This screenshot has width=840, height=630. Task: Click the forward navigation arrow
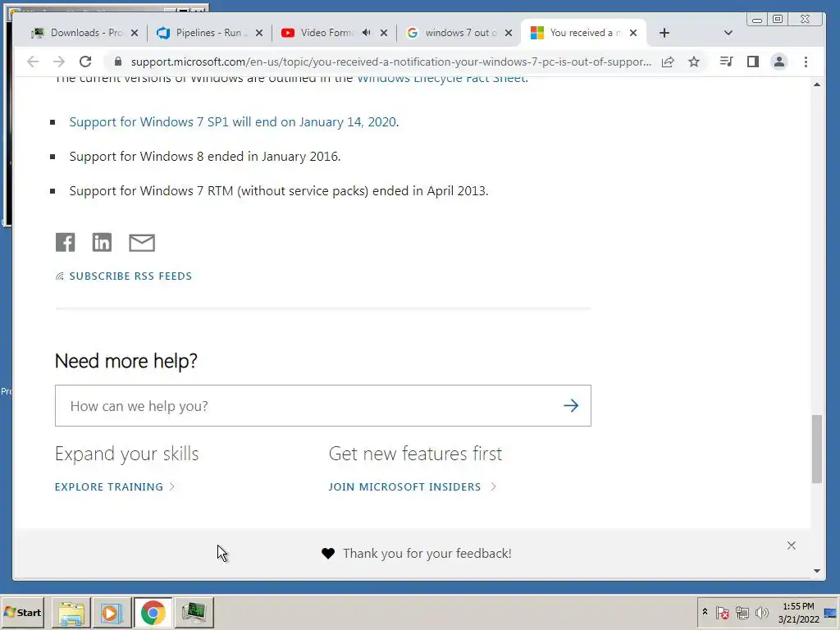[59, 62]
